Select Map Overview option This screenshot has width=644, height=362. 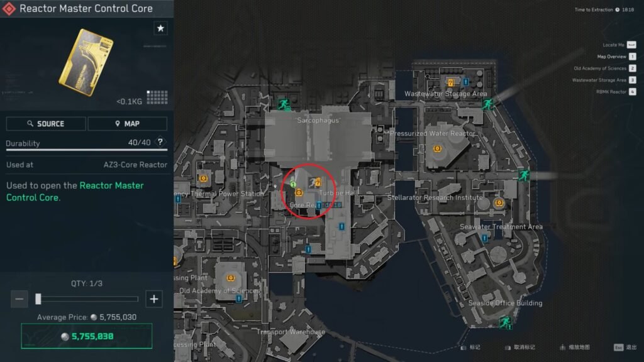[x=616, y=57]
